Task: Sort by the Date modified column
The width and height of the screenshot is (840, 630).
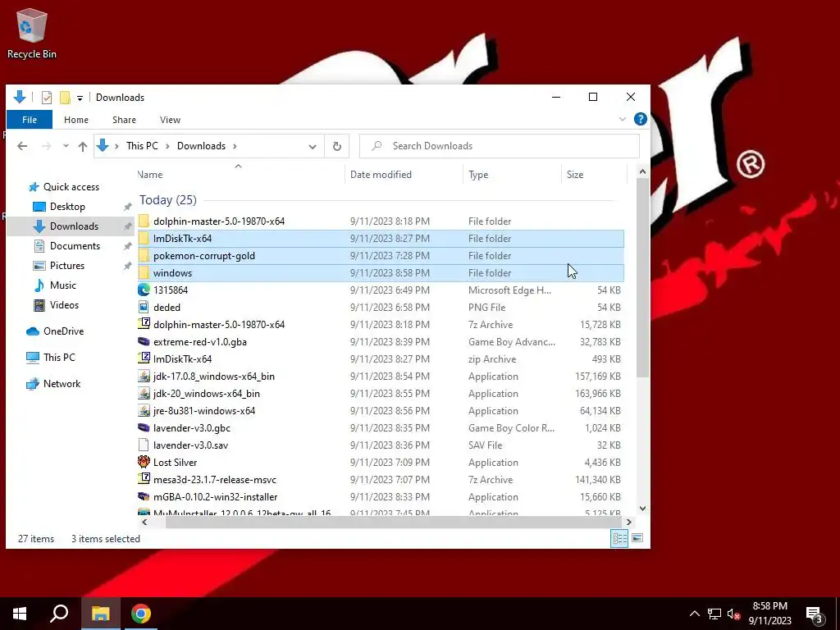Action: click(404, 175)
